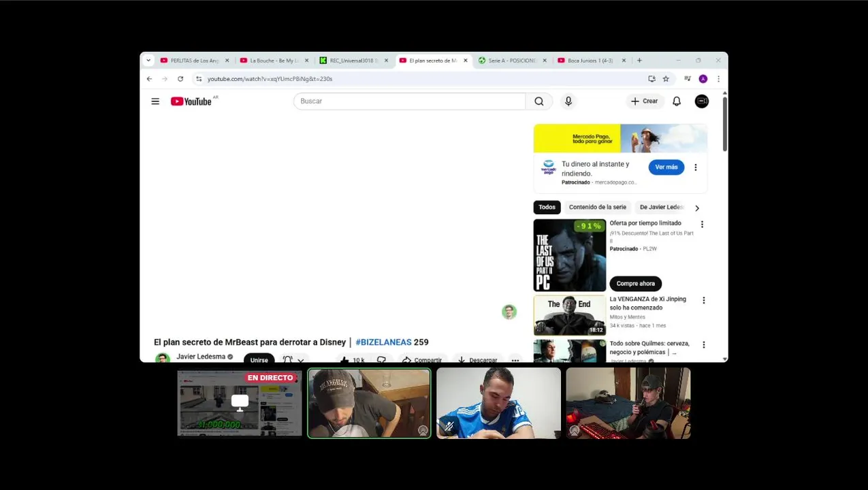Toggle the subscription notification bell
This screenshot has height=490, width=868.
[x=287, y=359]
